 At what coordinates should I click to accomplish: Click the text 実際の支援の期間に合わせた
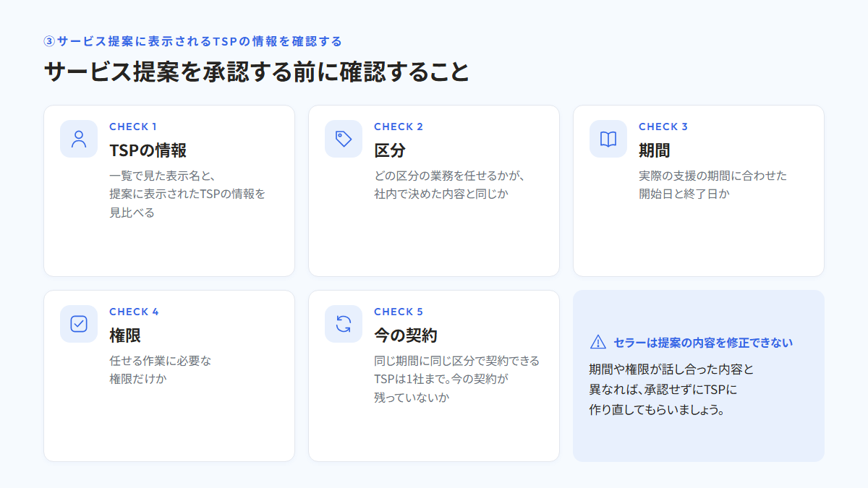(x=712, y=176)
